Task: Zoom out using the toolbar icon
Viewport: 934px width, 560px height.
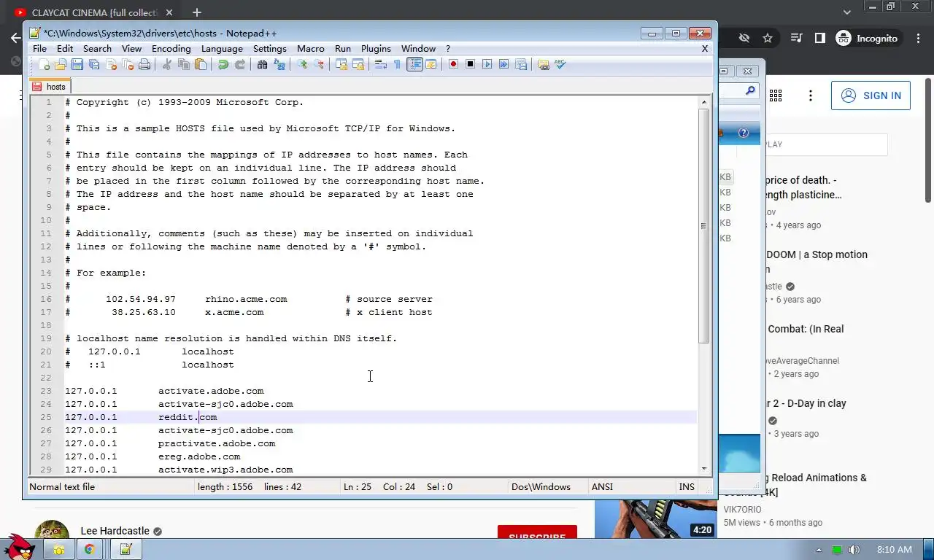Action: 319,64
